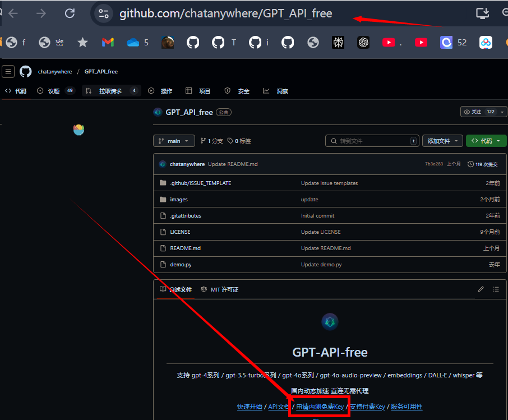Open the brown avatar bookmark icon
Screen dimensions: 508x420
click(x=168, y=43)
